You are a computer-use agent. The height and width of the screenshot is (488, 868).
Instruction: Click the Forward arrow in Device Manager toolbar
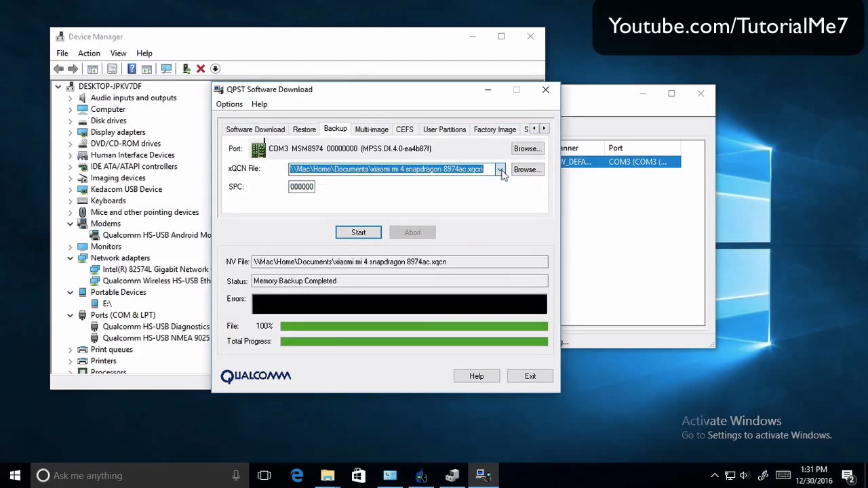(73, 68)
